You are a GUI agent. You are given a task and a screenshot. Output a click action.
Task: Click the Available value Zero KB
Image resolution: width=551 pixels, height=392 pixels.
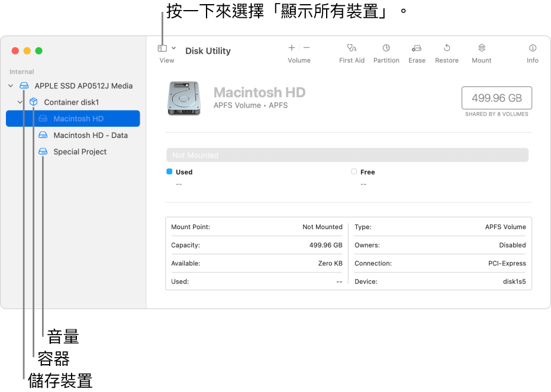tap(330, 264)
